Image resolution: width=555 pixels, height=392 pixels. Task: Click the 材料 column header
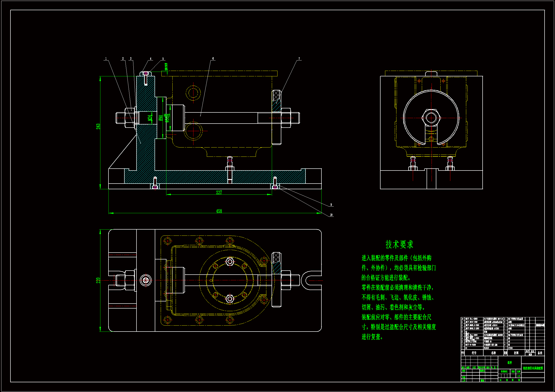(x=516, y=353)
